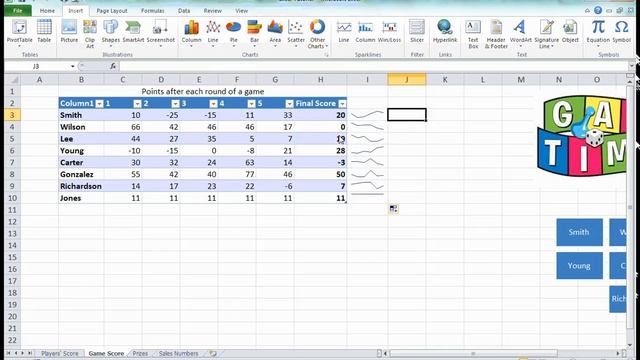This screenshot has height=360, width=640.
Task: Click the Select All corner box
Action: tap(12, 80)
